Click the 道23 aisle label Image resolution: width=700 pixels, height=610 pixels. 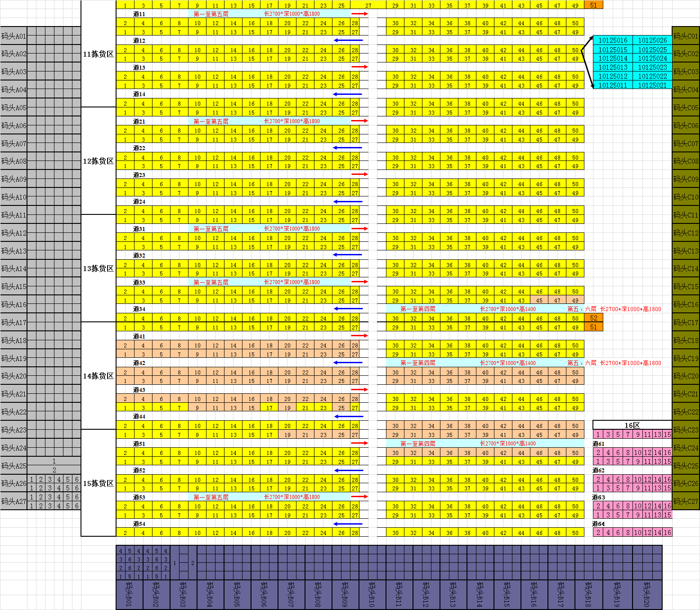[x=139, y=175]
